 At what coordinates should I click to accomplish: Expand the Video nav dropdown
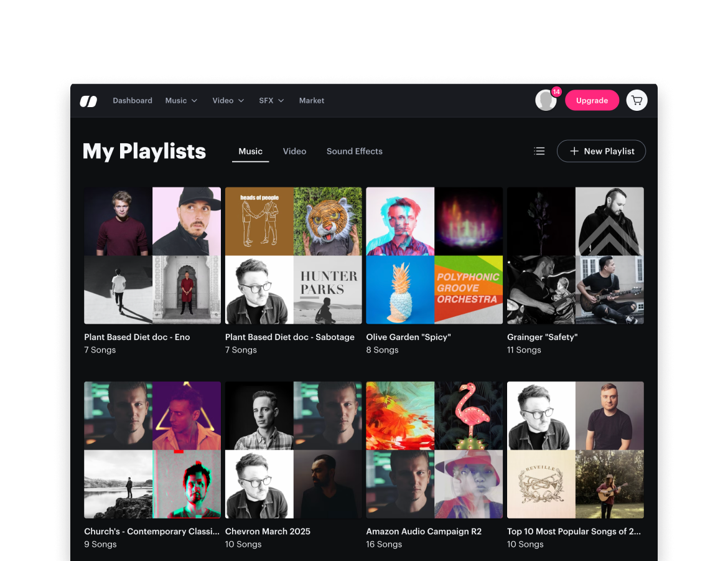pos(228,100)
